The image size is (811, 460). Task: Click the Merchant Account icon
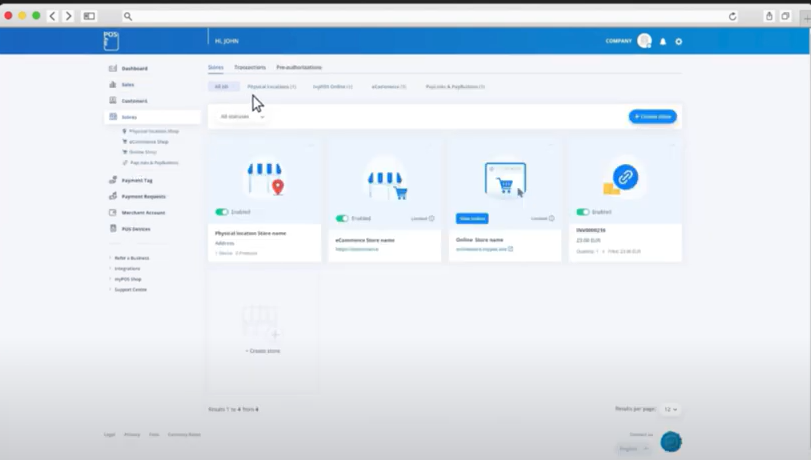point(113,212)
